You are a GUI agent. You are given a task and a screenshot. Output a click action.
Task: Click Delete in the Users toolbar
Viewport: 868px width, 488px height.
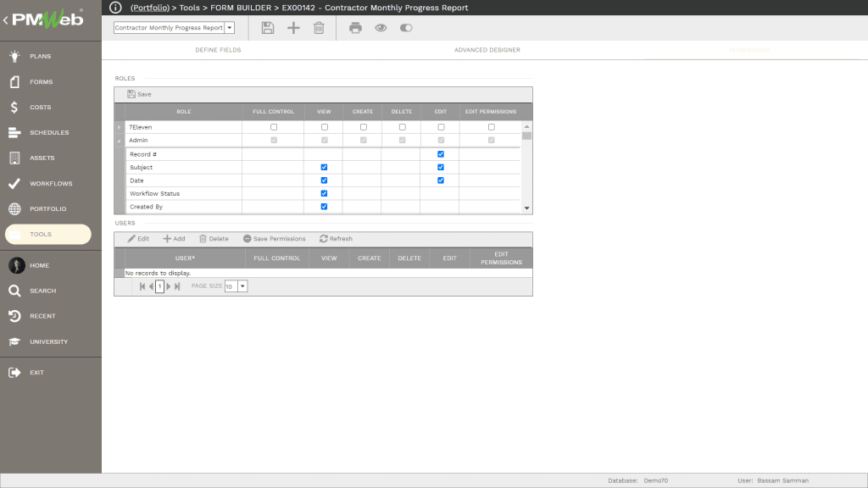pyautogui.click(x=214, y=239)
